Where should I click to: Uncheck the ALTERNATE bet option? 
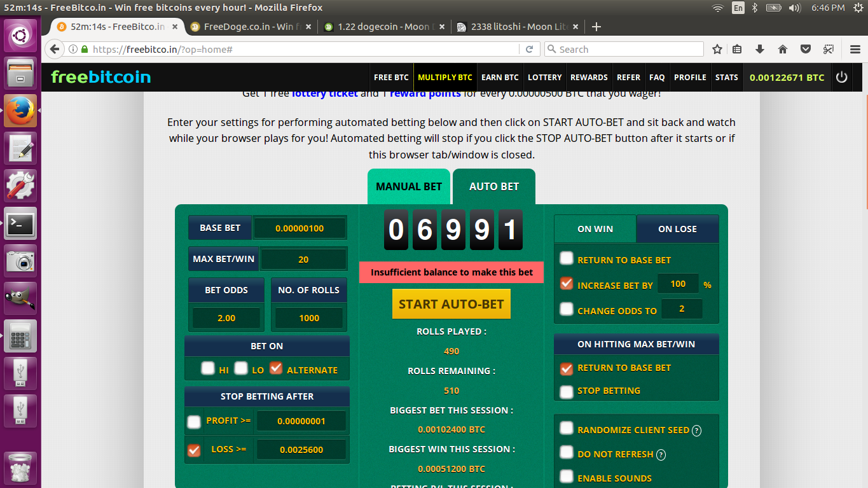(276, 368)
